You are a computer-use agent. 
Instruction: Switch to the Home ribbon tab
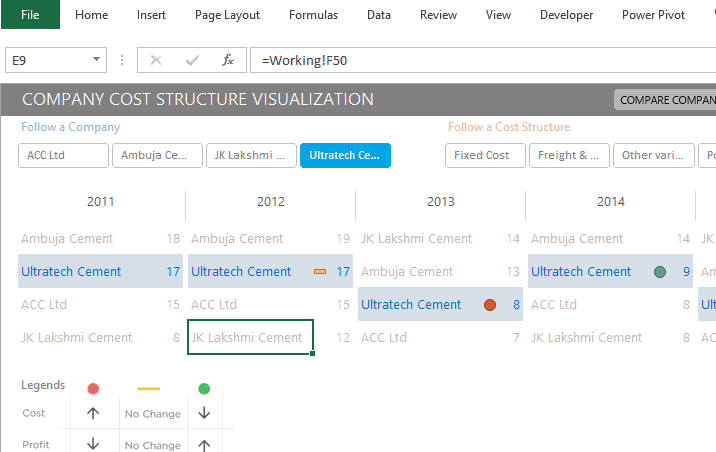91,15
